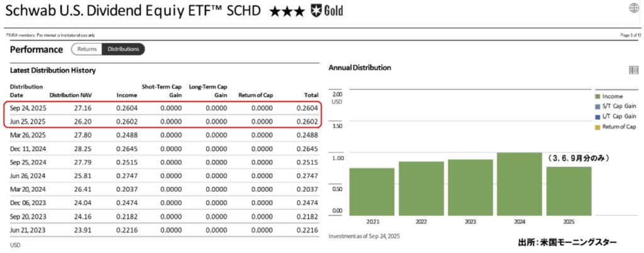Click the Income column header
Viewport: 644px width, 253px height.
[126, 95]
